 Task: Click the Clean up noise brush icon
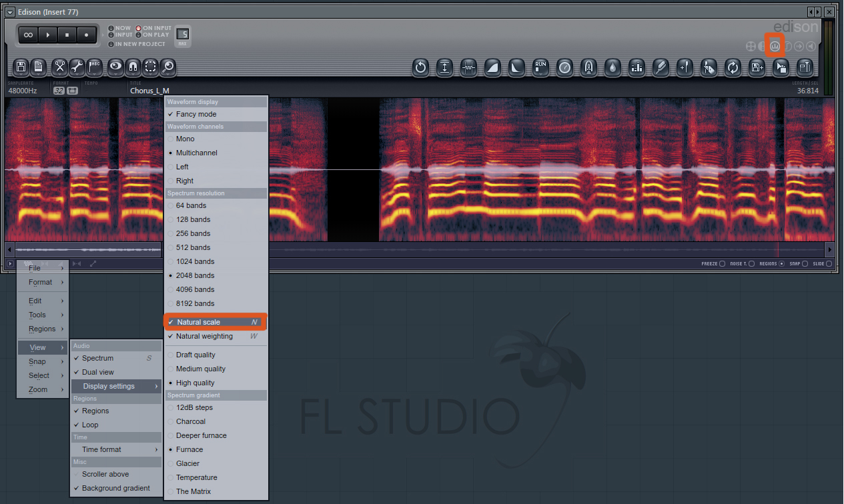point(661,67)
